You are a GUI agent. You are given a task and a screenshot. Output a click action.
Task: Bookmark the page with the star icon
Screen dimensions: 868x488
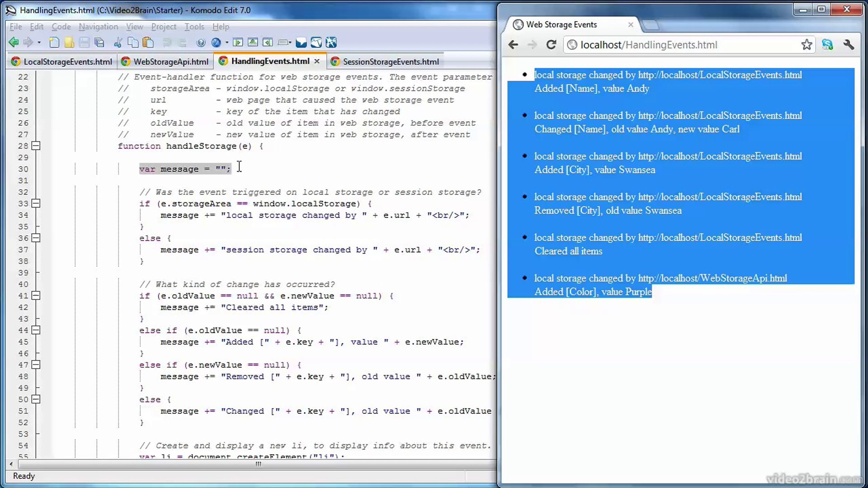(807, 45)
